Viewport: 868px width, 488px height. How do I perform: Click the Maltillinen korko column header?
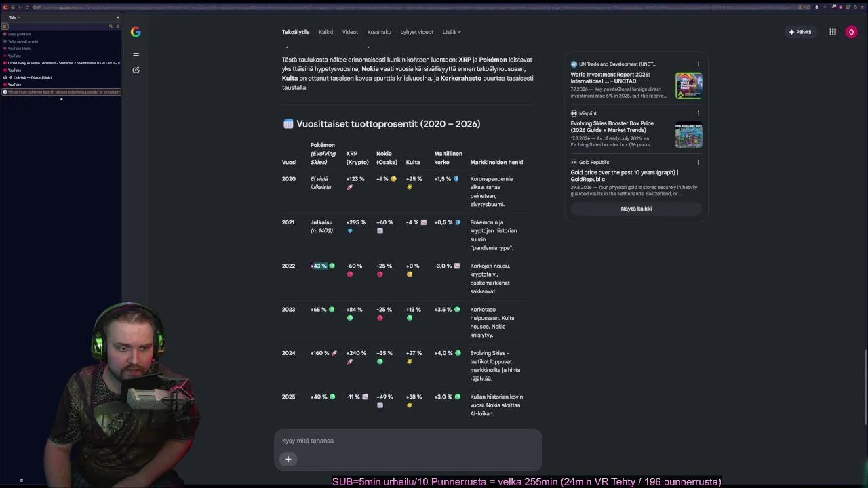coord(448,158)
